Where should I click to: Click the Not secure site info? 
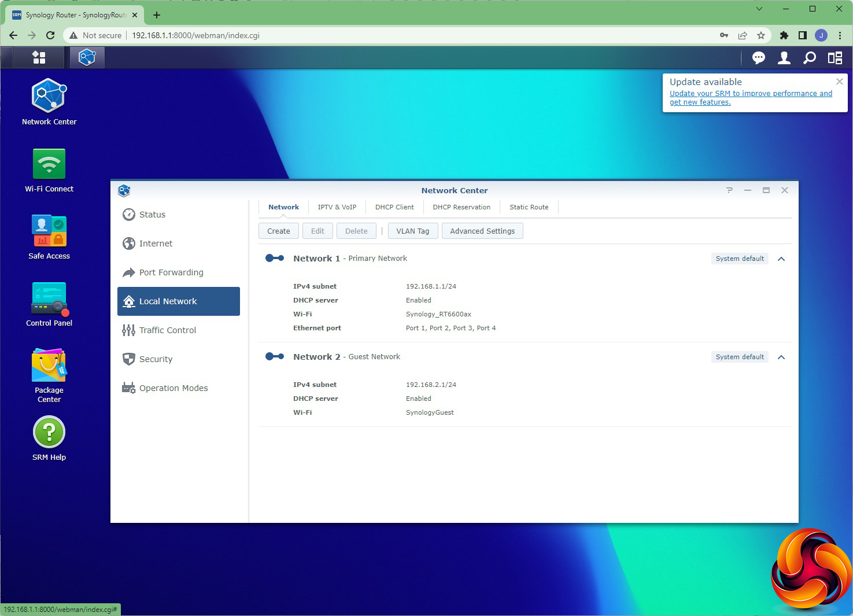click(95, 35)
